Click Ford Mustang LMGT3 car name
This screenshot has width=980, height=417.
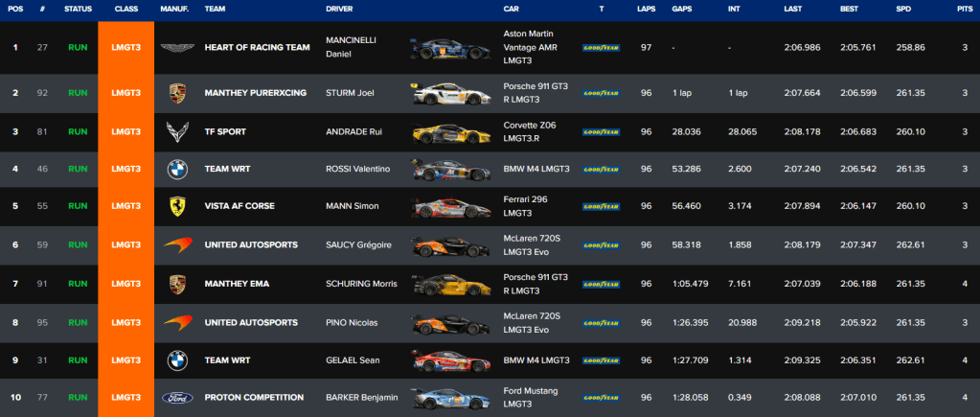[530, 398]
